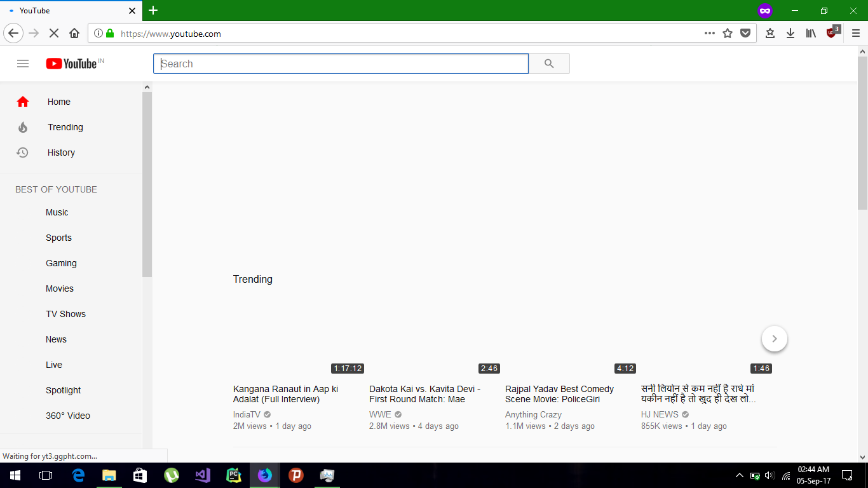
Task: Click the sidebar scroll-up arrow
Action: 147,87
